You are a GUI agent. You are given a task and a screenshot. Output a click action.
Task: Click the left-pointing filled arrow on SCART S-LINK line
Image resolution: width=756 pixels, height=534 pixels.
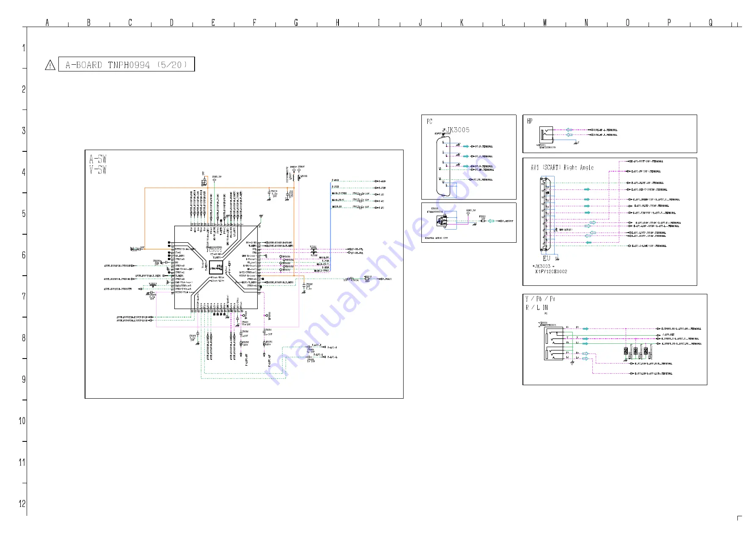588,242
